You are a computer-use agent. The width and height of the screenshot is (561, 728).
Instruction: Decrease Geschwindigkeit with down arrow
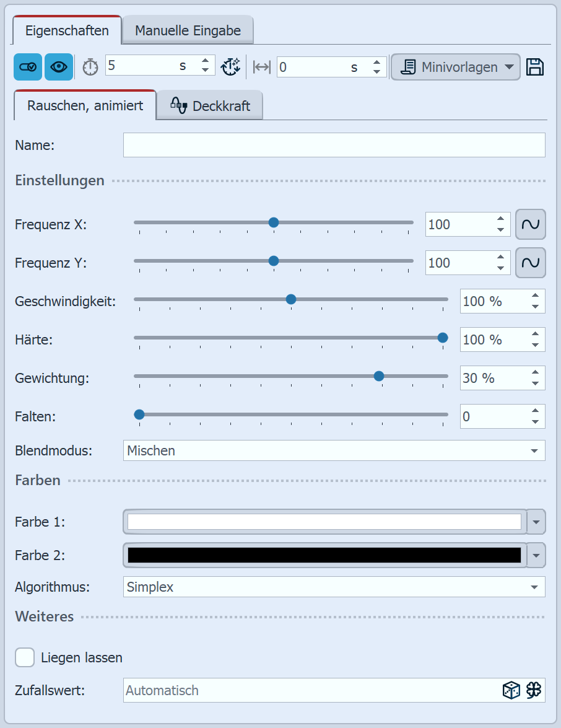click(535, 307)
